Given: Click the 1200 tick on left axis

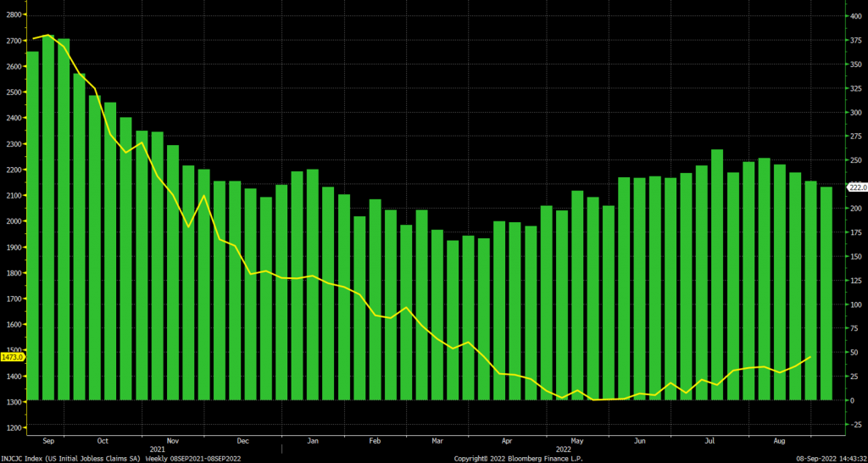Looking at the screenshot, I should (12, 427).
